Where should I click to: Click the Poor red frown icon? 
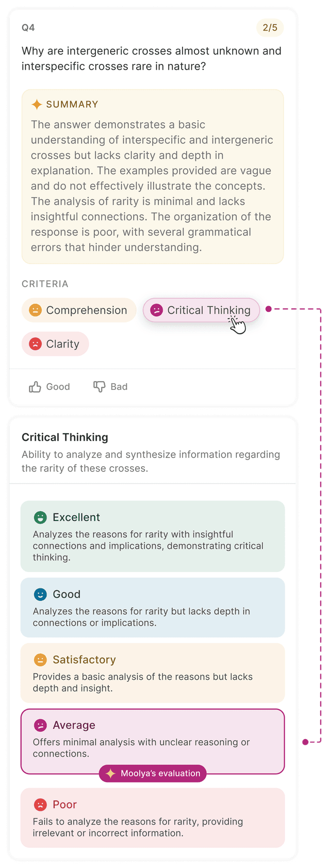[x=40, y=805]
